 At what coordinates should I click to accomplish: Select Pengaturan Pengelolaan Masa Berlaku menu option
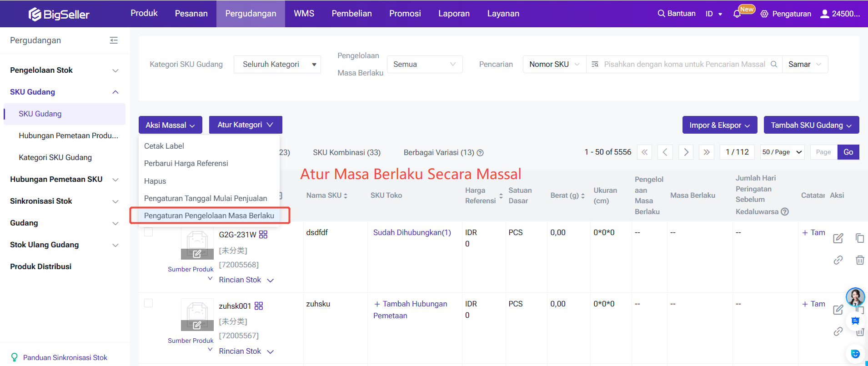209,216
